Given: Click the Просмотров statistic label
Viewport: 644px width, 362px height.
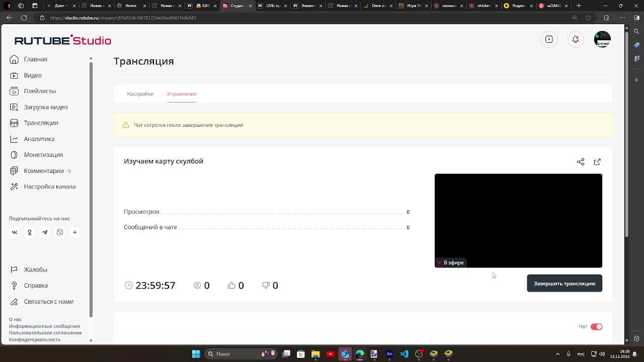Looking at the screenshot, I should pyautogui.click(x=141, y=212).
